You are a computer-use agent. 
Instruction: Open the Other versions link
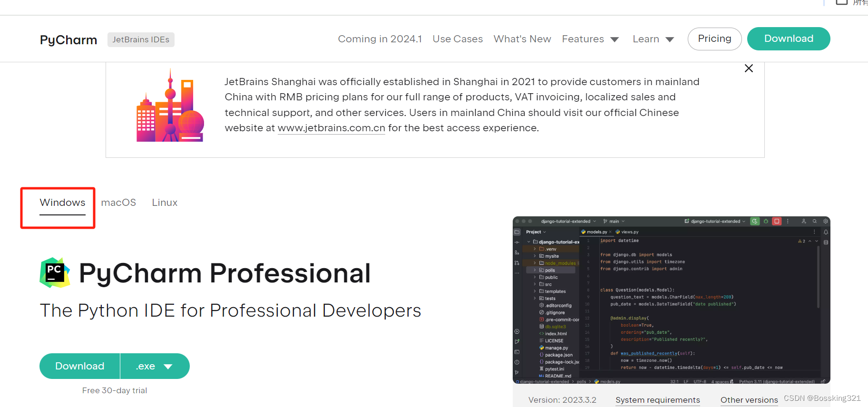click(749, 400)
